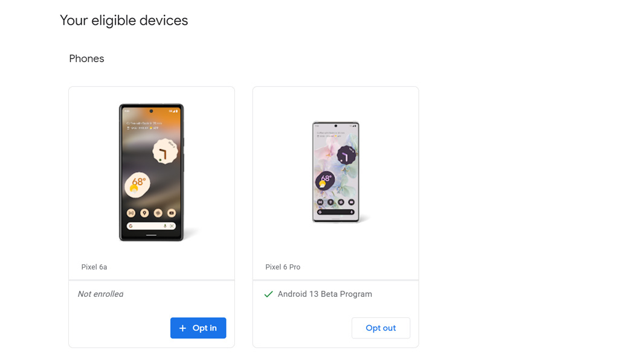Click the plus icon on Opt in

coord(182,328)
